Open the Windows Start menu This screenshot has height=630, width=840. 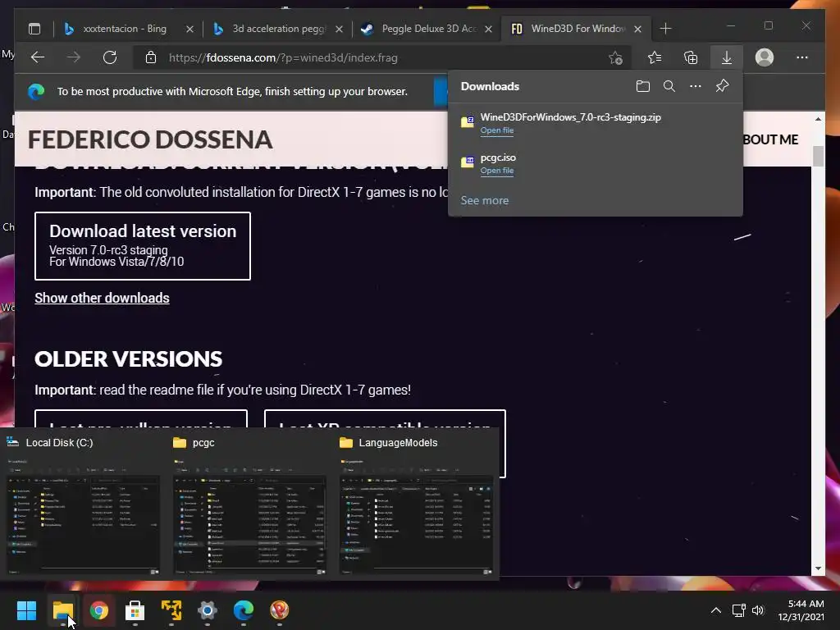click(26, 610)
